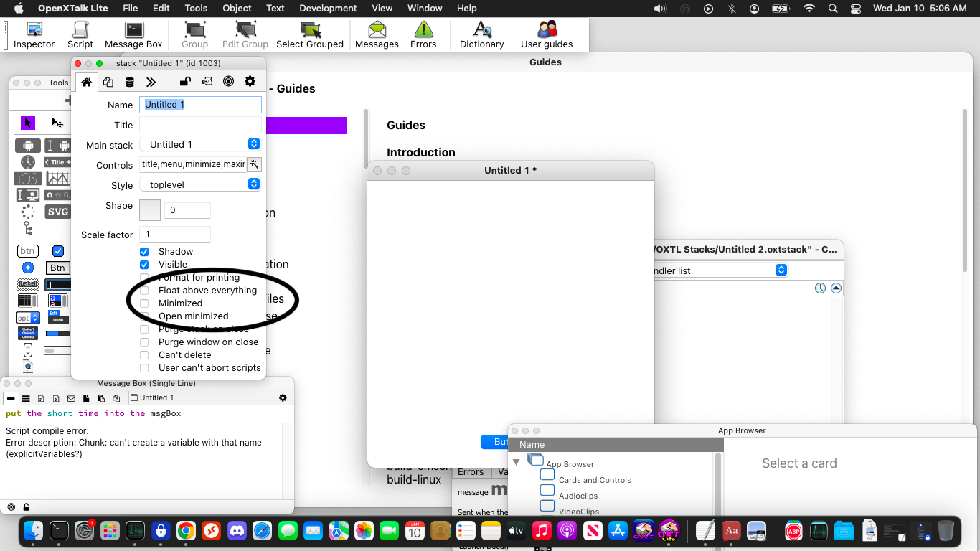Screen dimensions: 980x551
Task: Open the File menu
Action: coord(130,9)
